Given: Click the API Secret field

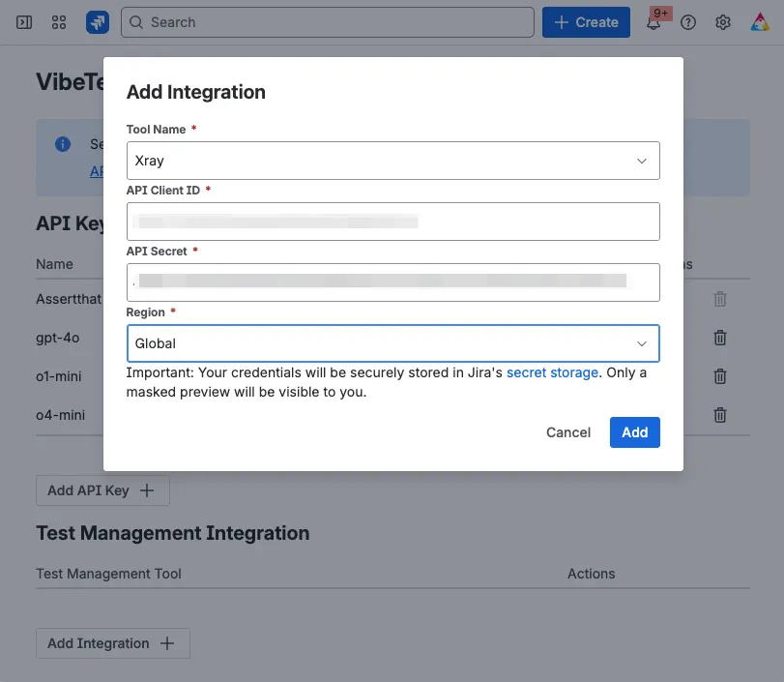Looking at the screenshot, I should (393, 282).
